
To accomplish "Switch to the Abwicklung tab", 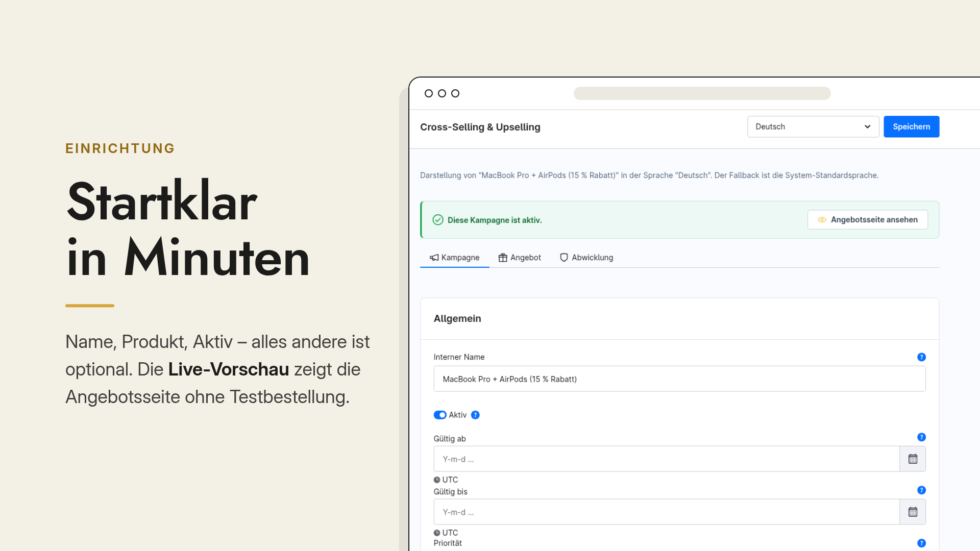I will point(586,258).
